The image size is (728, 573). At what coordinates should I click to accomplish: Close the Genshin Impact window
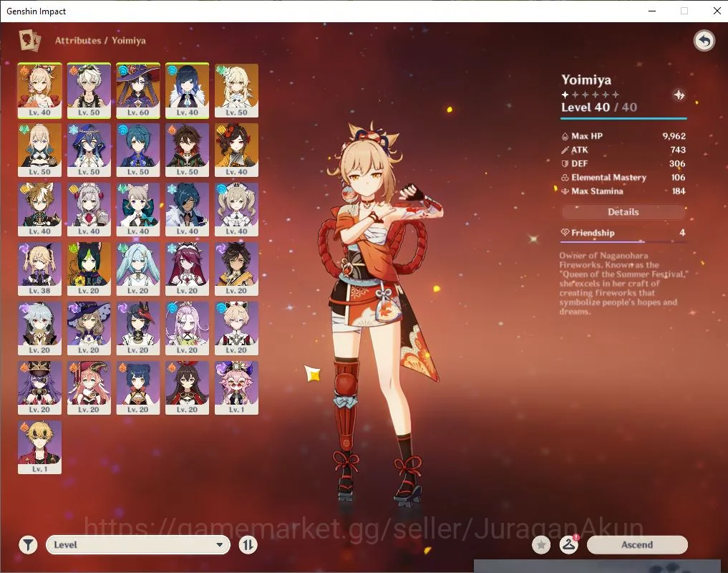coord(717,11)
